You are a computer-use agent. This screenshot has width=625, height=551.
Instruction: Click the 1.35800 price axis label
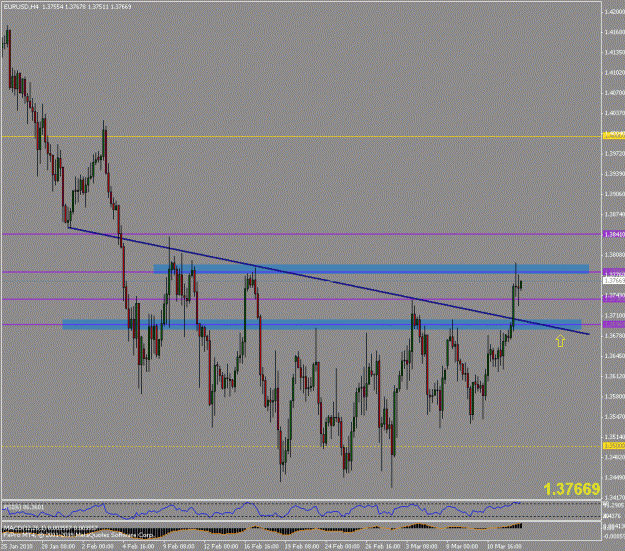coord(614,396)
